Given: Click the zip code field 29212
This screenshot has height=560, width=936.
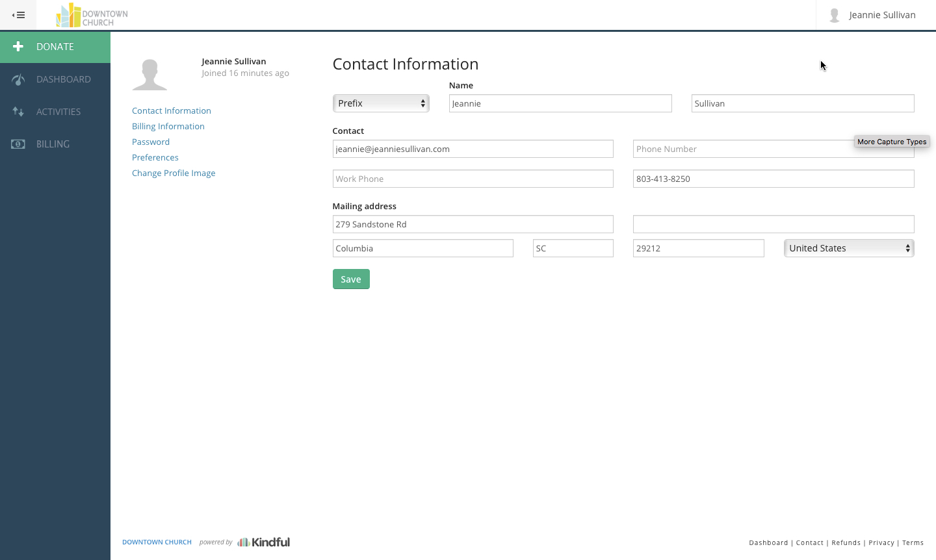Looking at the screenshot, I should pos(699,248).
